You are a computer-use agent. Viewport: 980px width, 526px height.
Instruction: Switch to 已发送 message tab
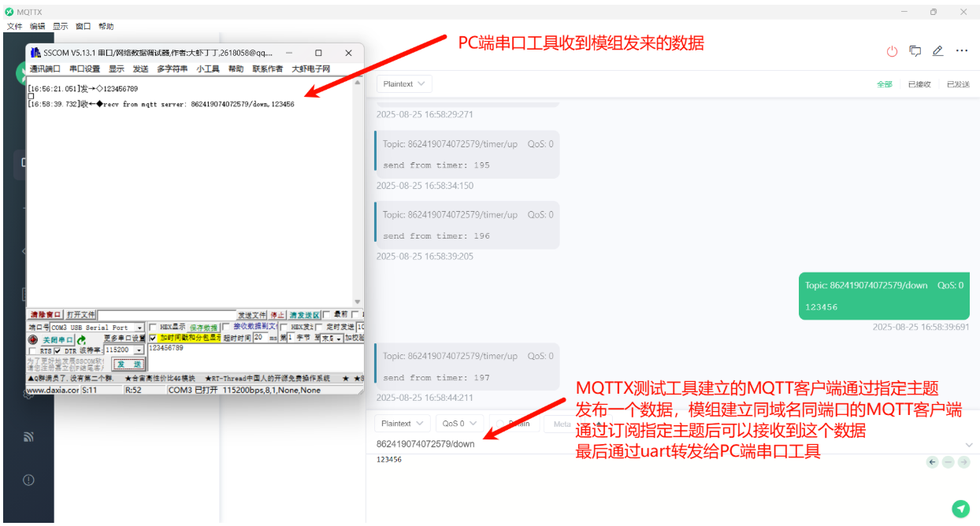[958, 84]
